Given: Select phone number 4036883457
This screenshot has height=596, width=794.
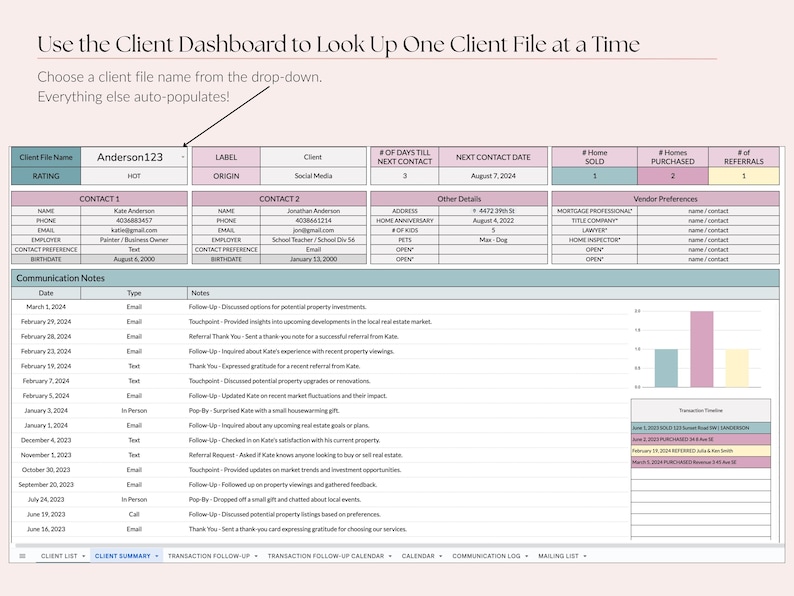Looking at the screenshot, I should [x=134, y=220].
